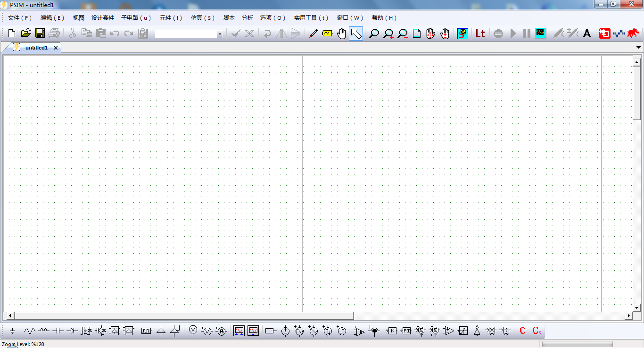Insert the simplified Cs block

coord(537,331)
